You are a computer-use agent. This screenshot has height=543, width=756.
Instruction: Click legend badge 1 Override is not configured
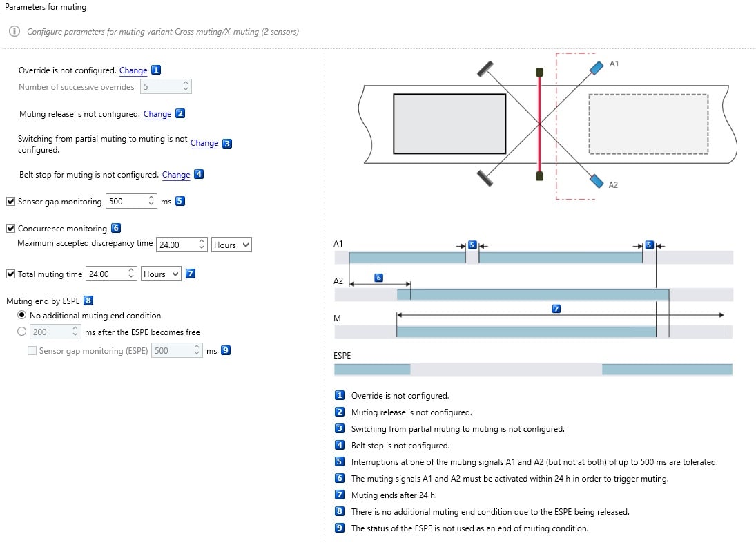click(340, 395)
